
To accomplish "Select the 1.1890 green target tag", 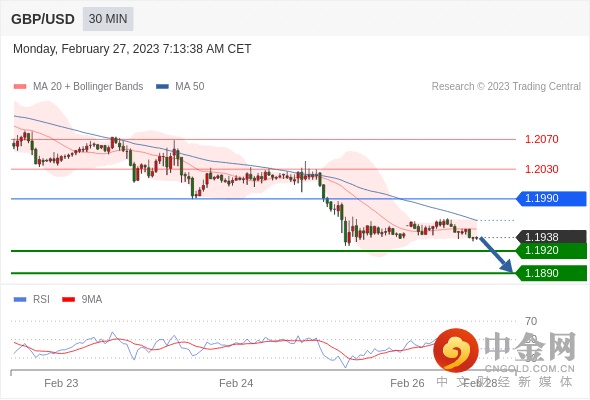I will click(x=551, y=273).
